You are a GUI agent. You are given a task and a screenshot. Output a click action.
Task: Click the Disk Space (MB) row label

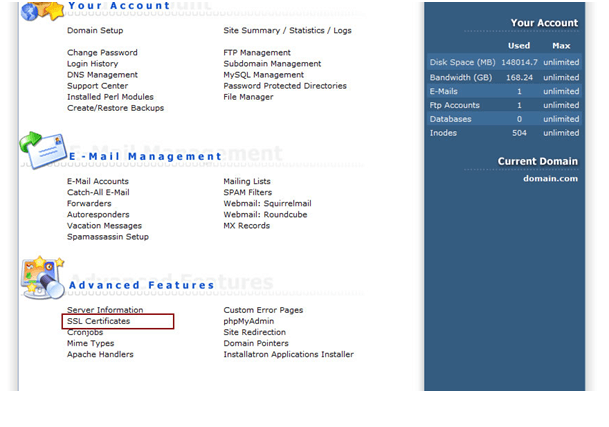[462, 62]
